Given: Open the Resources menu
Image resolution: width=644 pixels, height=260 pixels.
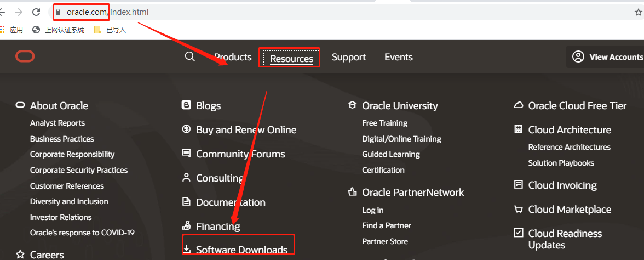Looking at the screenshot, I should point(291,59).
